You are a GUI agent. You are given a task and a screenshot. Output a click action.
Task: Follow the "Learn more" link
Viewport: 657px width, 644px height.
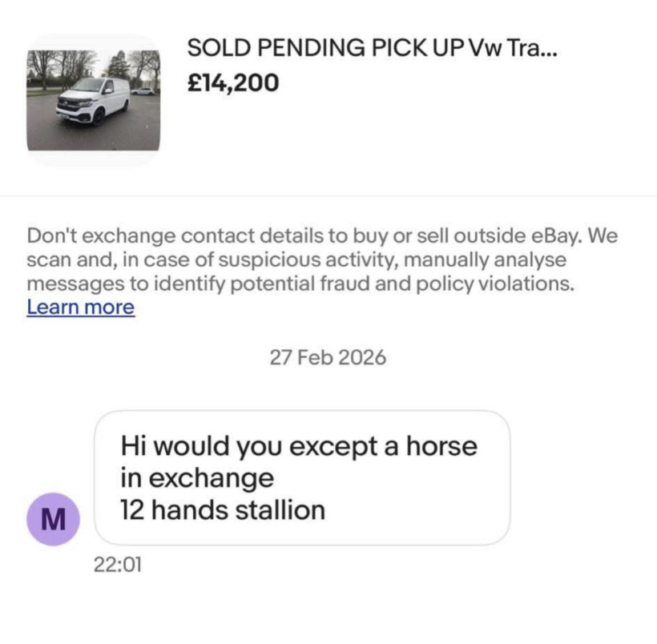coord(80,307)
